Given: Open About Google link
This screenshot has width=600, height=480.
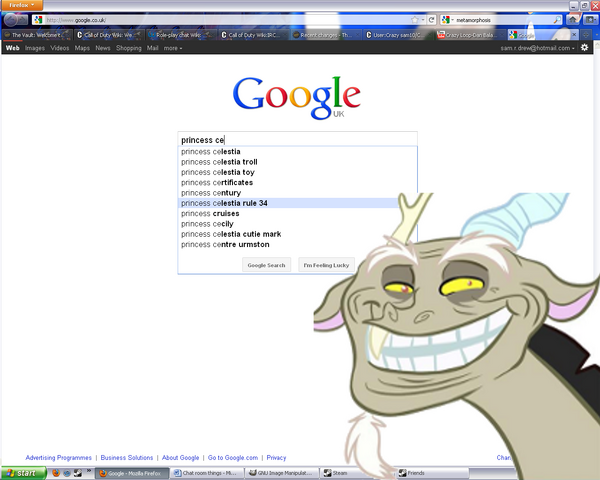Looking at the screenshot, I should [181, 458].
